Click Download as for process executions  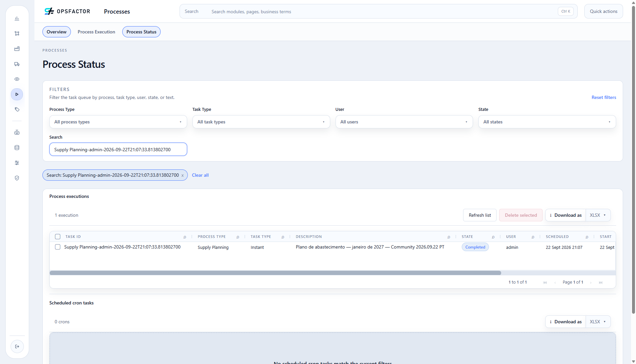[565, 215]
